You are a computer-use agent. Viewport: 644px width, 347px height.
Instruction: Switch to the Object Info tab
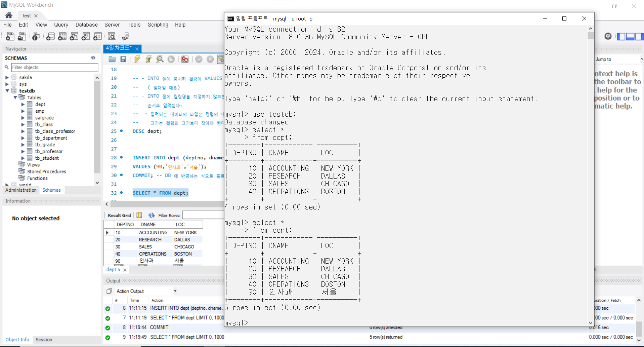tap(17, 340)
